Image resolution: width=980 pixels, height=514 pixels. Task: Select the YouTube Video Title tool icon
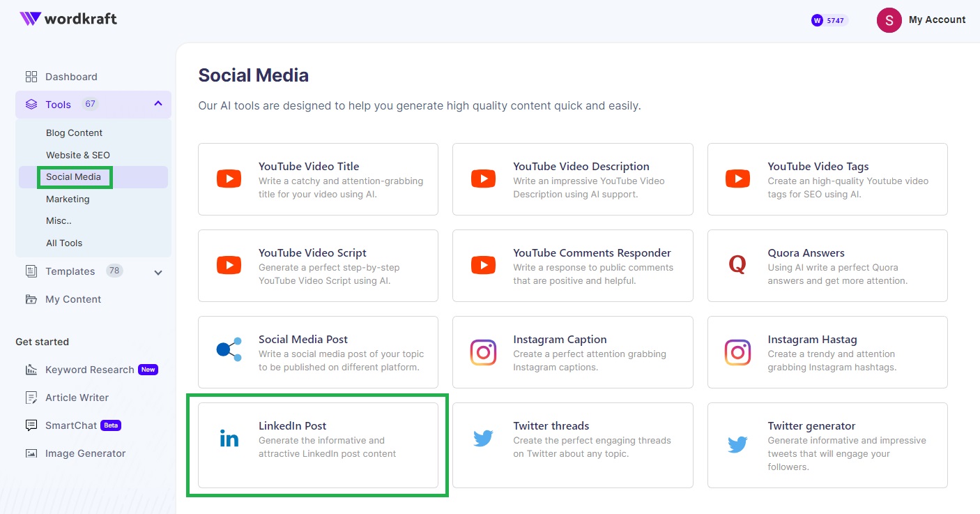[229, 178]
